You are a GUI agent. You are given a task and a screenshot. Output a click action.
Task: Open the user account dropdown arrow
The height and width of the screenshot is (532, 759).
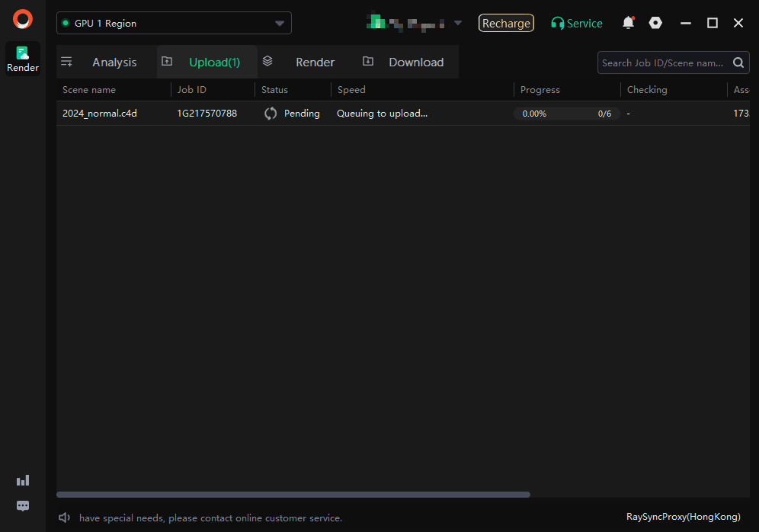coord(458,23)
